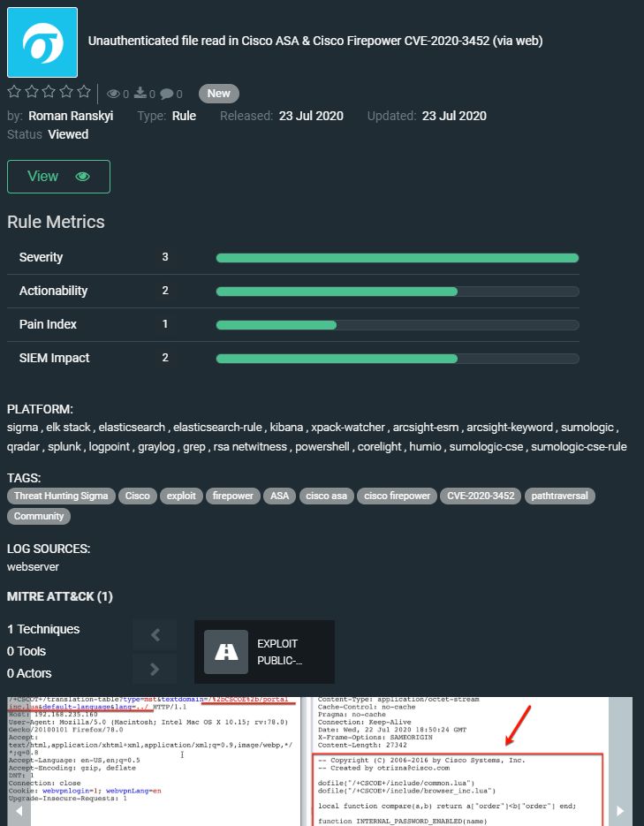Click the Rule Metrics heading
644x826 pixels.
click(x=56, y=222)
